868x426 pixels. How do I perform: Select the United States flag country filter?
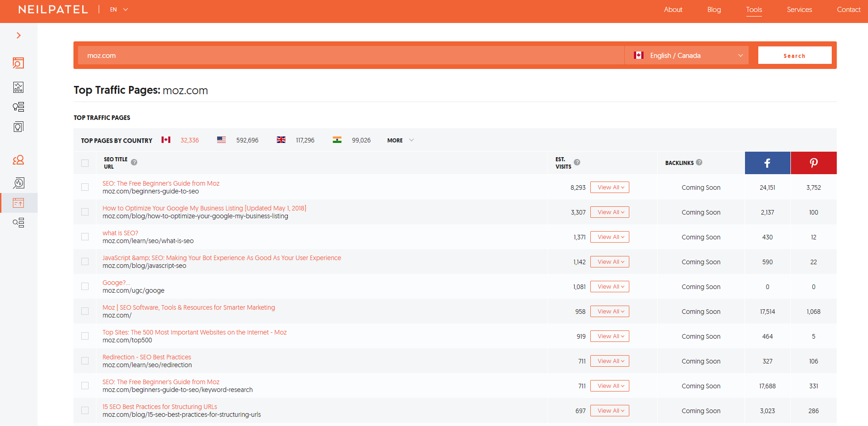(221, 140)
